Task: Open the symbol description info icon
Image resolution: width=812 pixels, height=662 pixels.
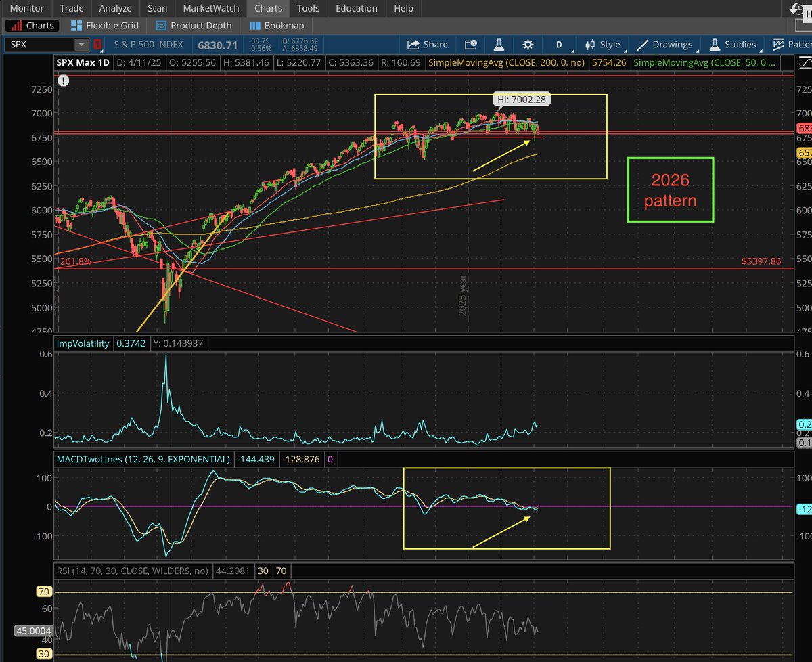Action: 470,45
